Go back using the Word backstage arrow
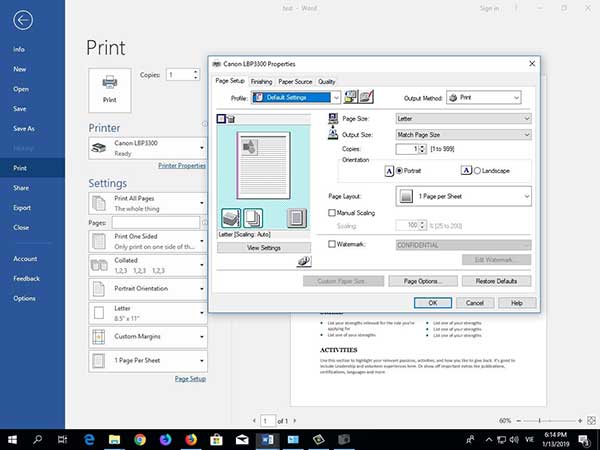 (23, 20)
